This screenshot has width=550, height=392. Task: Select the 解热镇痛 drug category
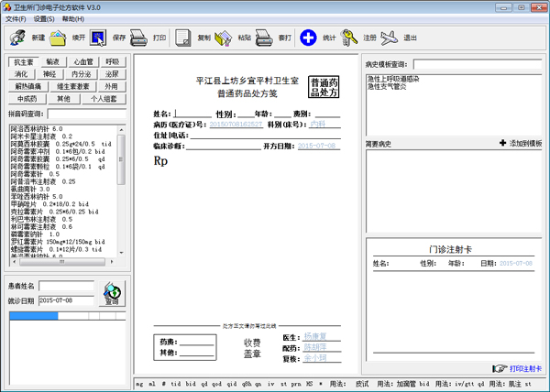pos(28,86)
